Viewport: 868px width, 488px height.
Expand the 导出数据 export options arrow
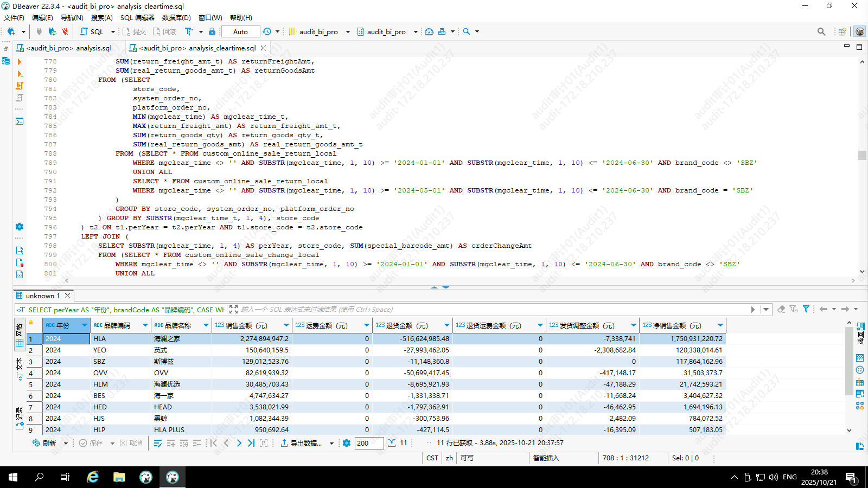pyautogui.click(x=331, y=444)
